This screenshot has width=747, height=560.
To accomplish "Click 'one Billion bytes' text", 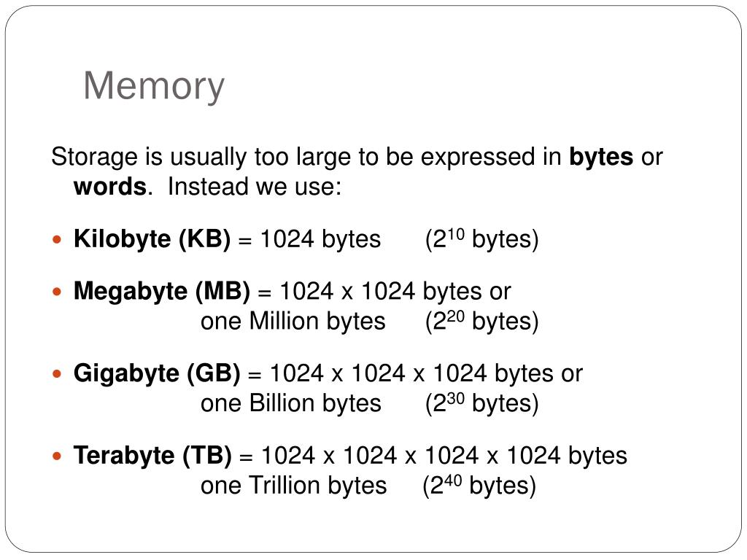I will 291,404.
